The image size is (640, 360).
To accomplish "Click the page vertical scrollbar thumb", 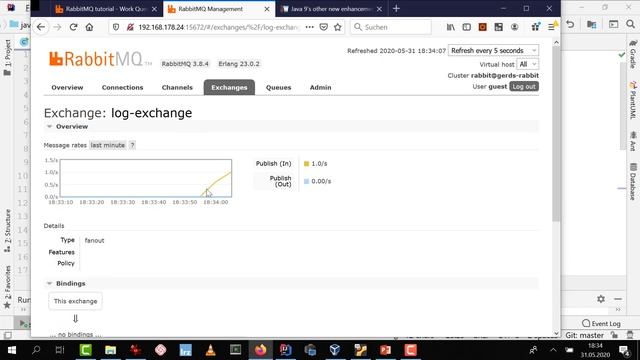I will tap(556, 134).
